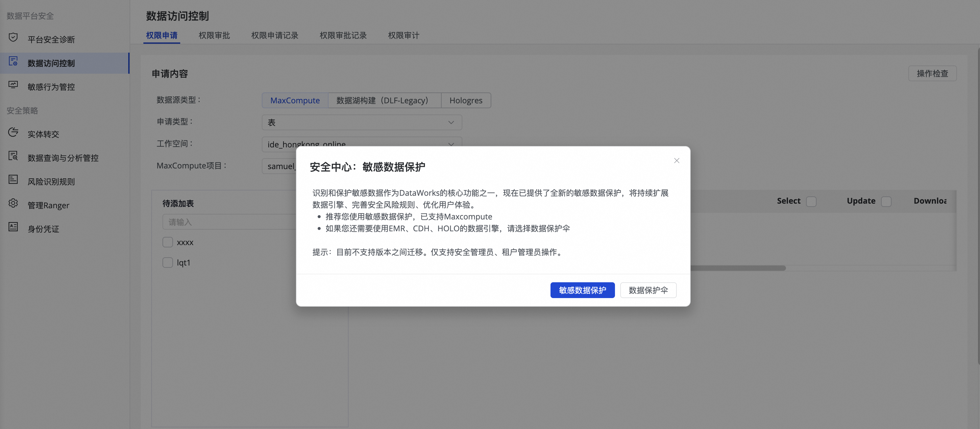The width and height of the screenshot is (980, 429).
Task: Click the 数据查询与分析管控 icon
Action: pos(13,156)
